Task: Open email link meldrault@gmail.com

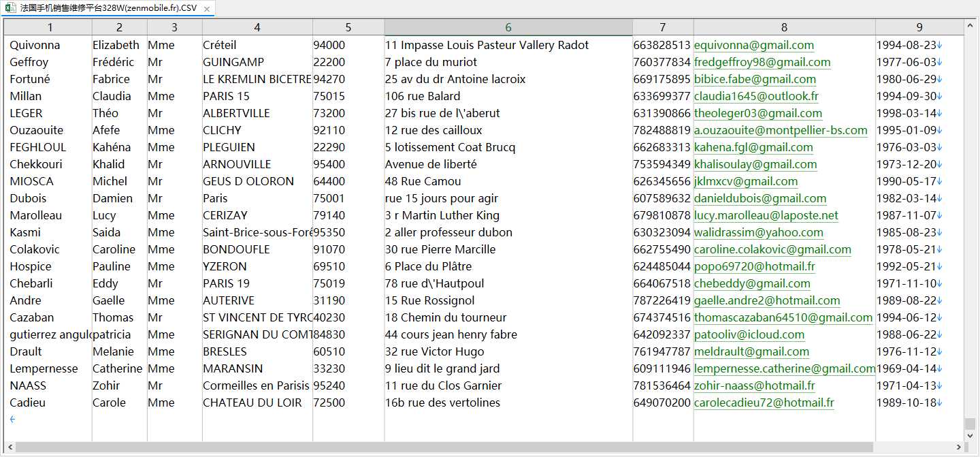Action: click(x=751, y=351)
